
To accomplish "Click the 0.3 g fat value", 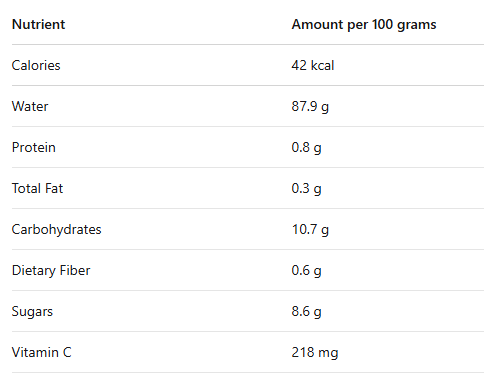I will [306, 189].
